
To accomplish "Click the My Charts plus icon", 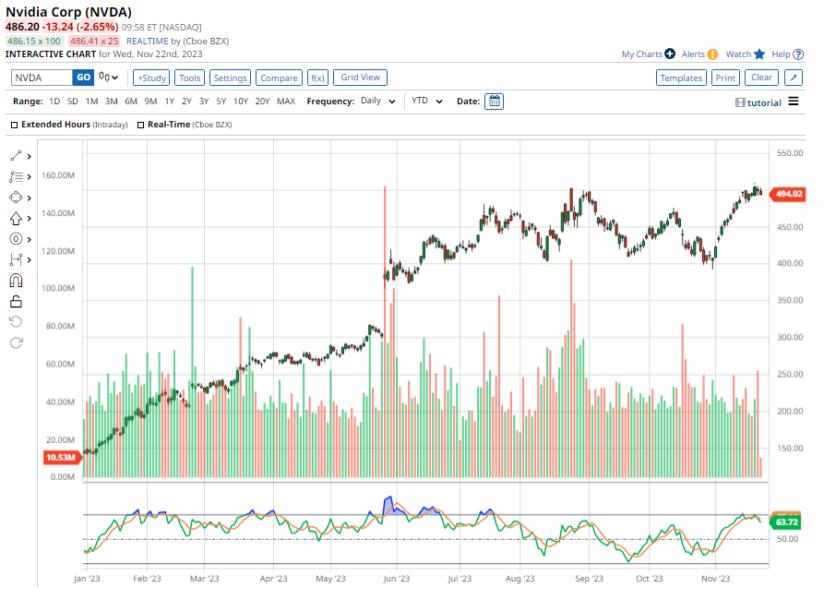I will [x=670, y=54].
